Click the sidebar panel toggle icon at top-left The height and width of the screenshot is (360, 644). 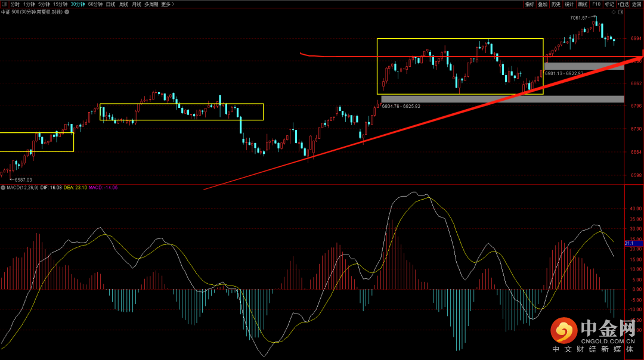[5, 4]
